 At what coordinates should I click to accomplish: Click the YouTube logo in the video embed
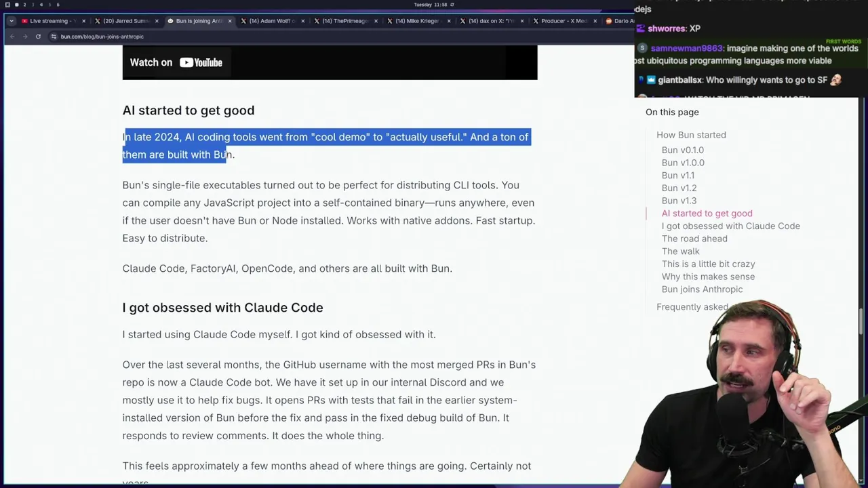pyautogui.click(x=200, y=62)
